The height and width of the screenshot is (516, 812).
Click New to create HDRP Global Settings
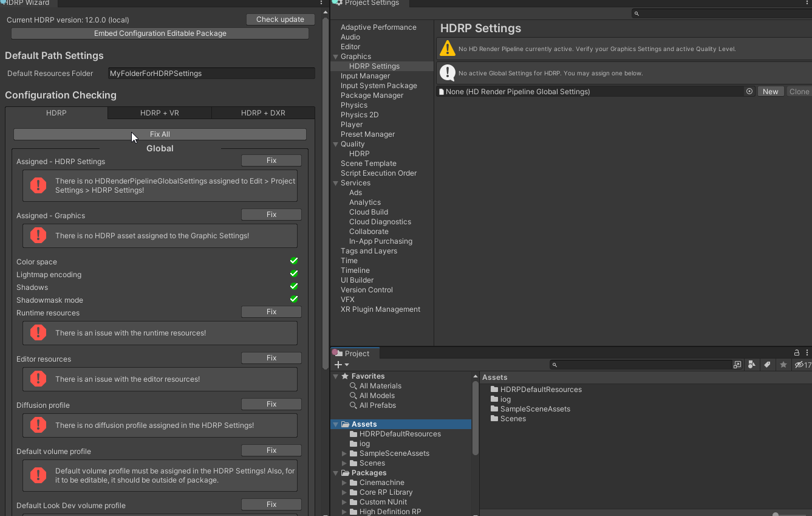click(x=770, y=91)
